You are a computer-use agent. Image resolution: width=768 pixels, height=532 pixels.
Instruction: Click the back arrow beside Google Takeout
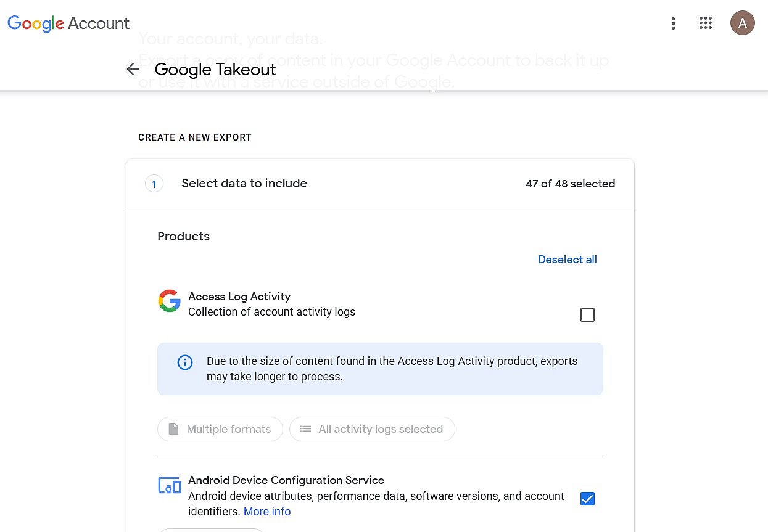[x=133, y=70]
